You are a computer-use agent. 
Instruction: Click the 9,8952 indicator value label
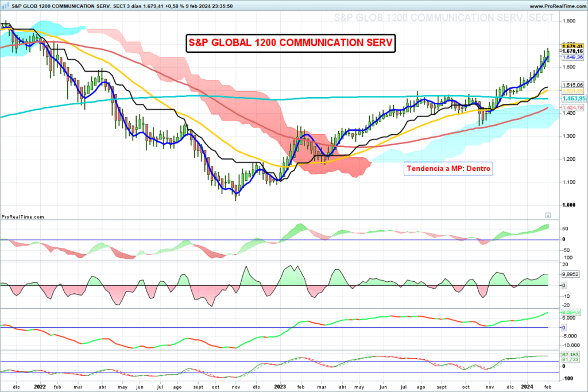click(x=570, y=274)
